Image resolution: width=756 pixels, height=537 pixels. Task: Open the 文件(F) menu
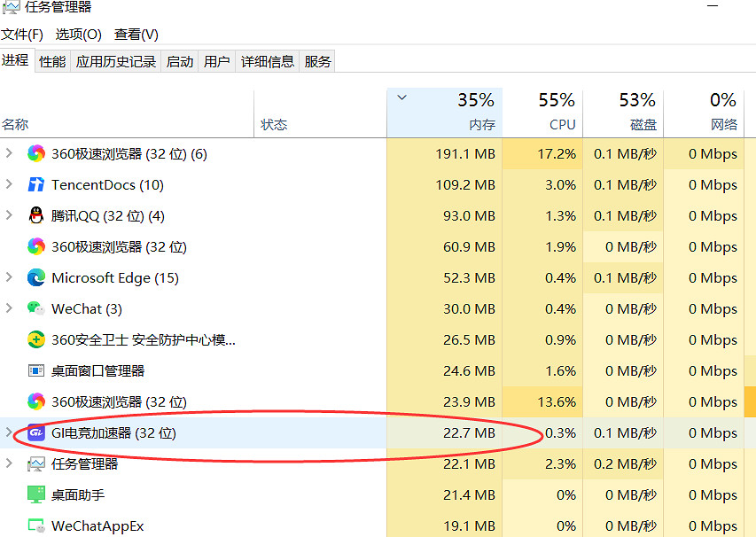pos(22,35)
